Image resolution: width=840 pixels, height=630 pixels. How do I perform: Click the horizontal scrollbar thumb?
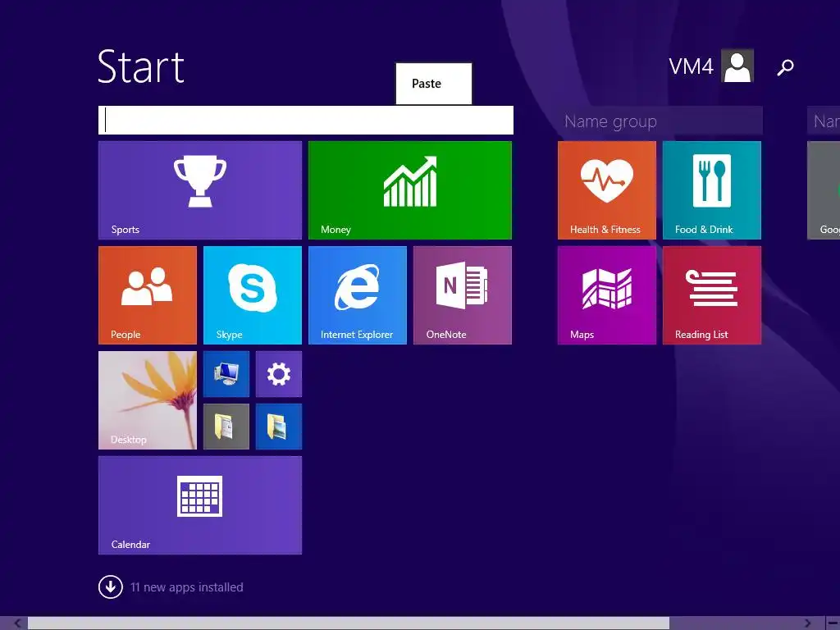pyautogui.click(x=348, y=623)
